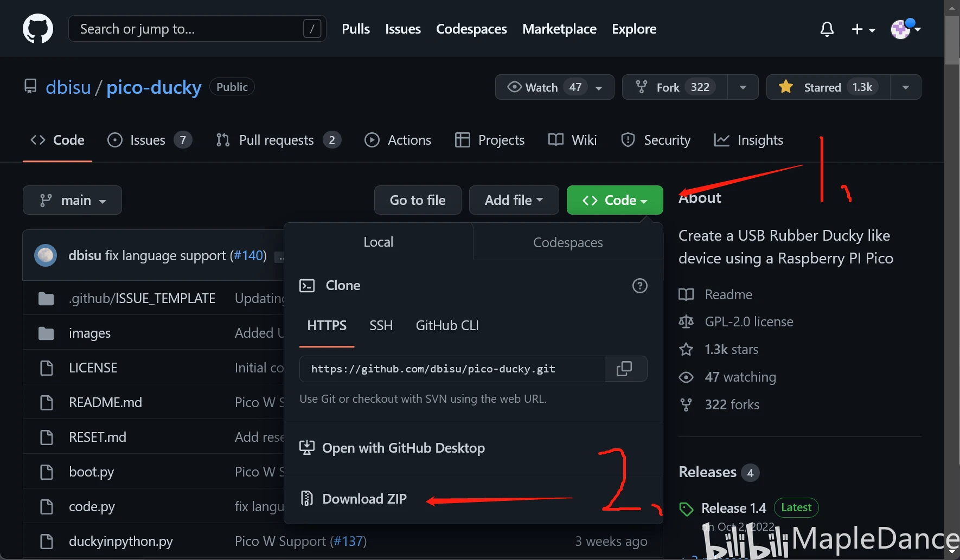Open Explore in the top navigation
The width and height of the screenshot is (960, 560).
634,29
